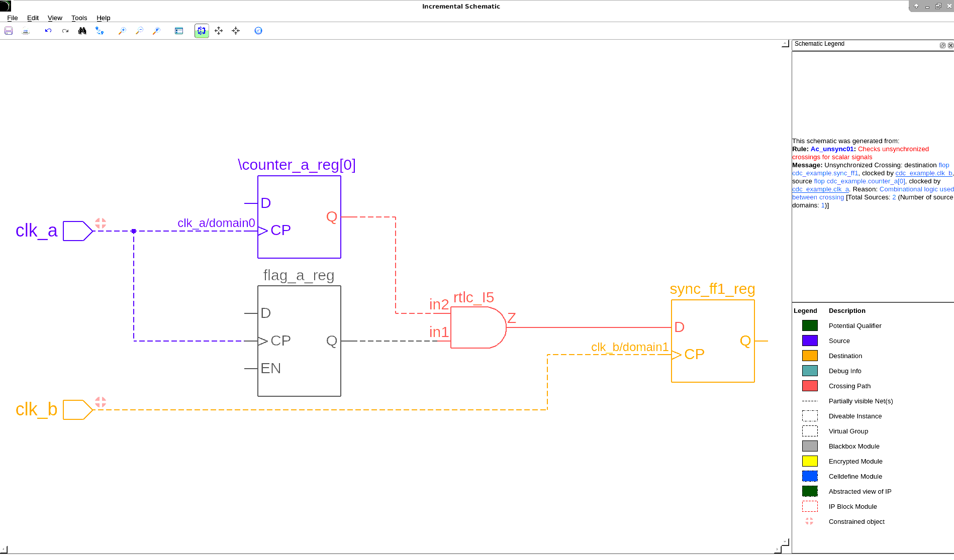Click the cdc_example.clk_a link
Screen dimensions: 954x560
pos(820,189)
